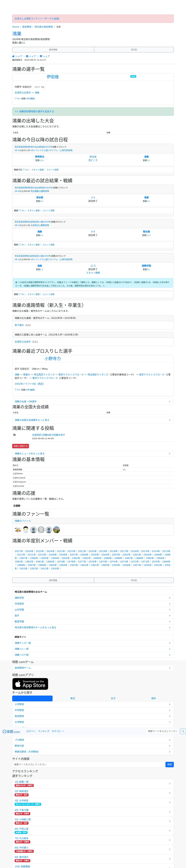Click the 鴻巣に投稿する red button
Viewport: 186px width, 868px height.
point(21,446)
